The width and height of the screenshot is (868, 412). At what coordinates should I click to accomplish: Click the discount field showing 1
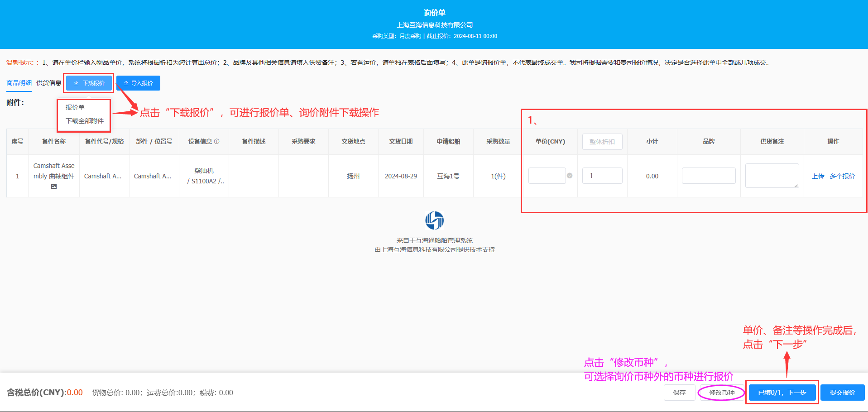point(602,176)
